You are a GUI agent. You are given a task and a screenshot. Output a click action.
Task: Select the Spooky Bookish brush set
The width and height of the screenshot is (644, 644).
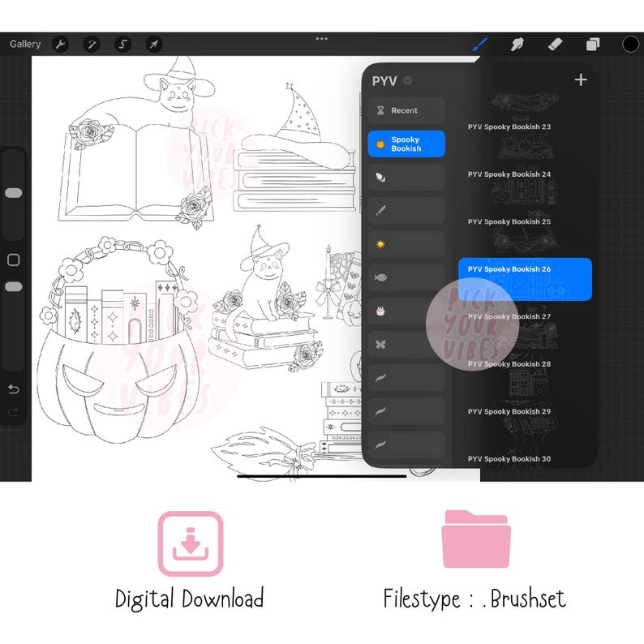click(x=406, y=144)
